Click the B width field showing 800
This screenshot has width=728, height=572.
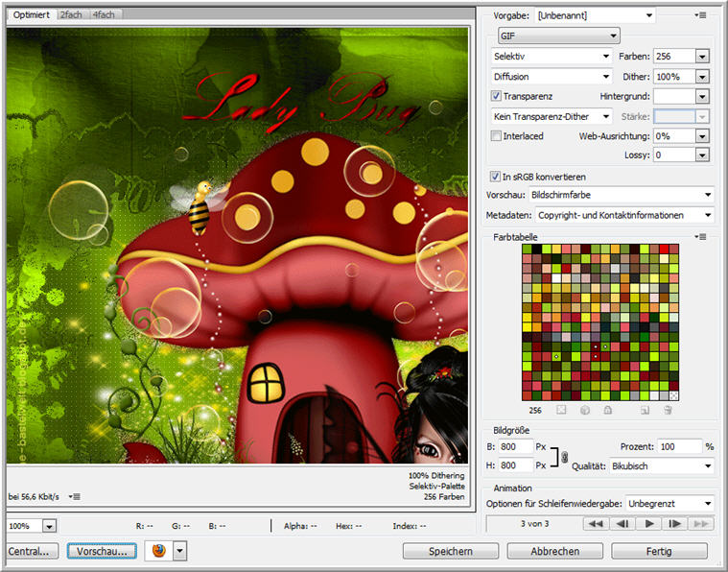(x=515, y=446)
